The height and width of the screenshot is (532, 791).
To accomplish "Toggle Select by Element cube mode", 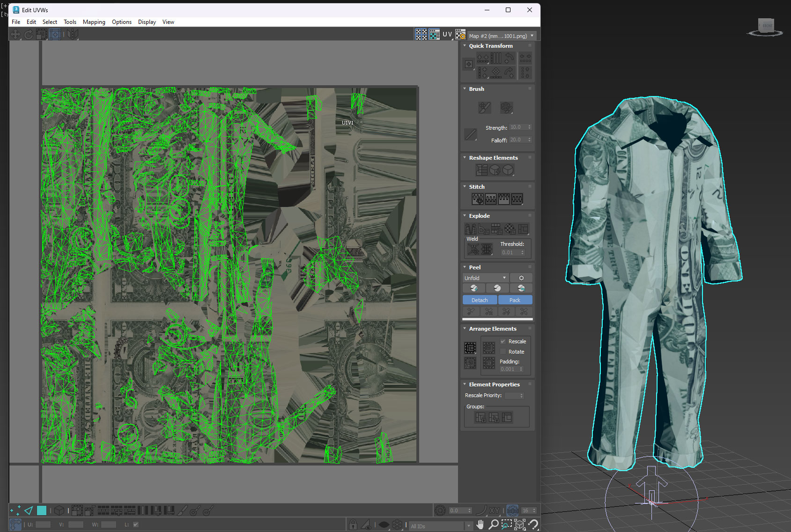I will tap(59, 510).
